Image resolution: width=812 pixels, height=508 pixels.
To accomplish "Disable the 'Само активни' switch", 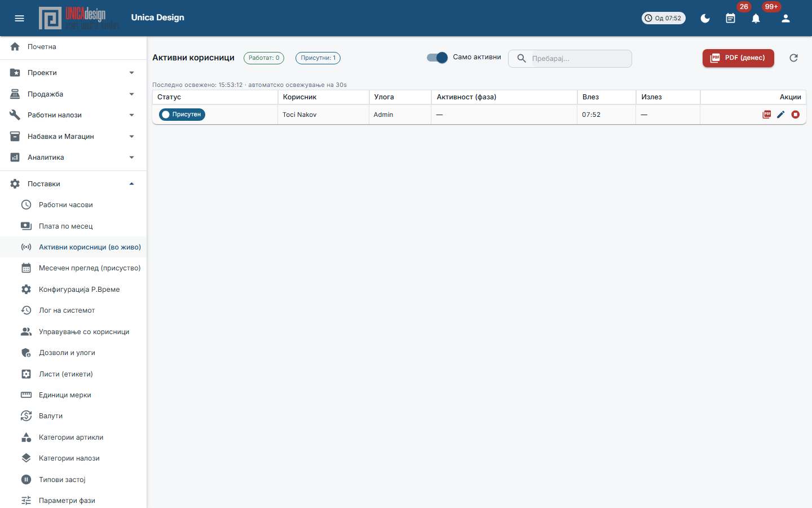I will coord(437,58).
